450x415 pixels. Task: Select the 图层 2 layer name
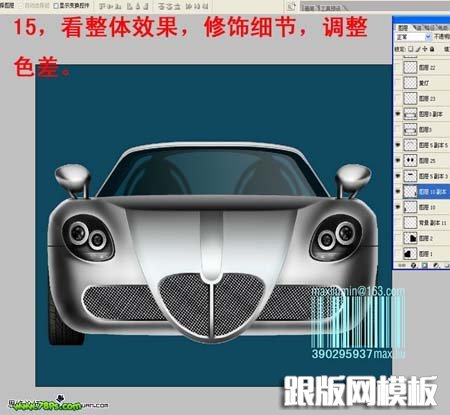(x=426, y=238)
